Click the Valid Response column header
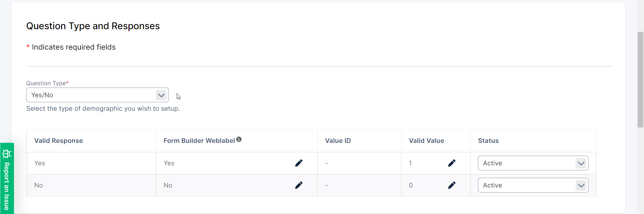This screenshot has height=214, width=644. [58, 141]
